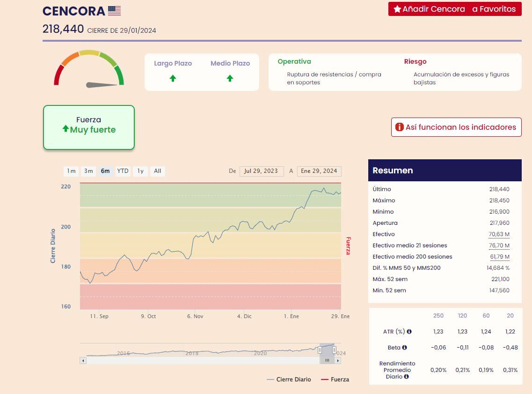Click the star icon in the Favoritos button
This screenshot has height=394, width=532.
click(397, 9)
